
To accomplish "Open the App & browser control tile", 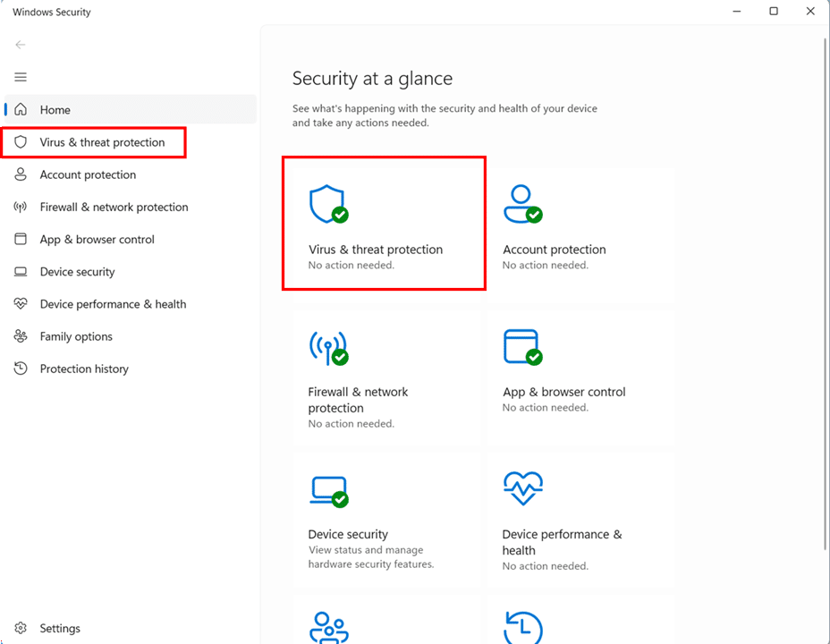I will click(579, 376).
